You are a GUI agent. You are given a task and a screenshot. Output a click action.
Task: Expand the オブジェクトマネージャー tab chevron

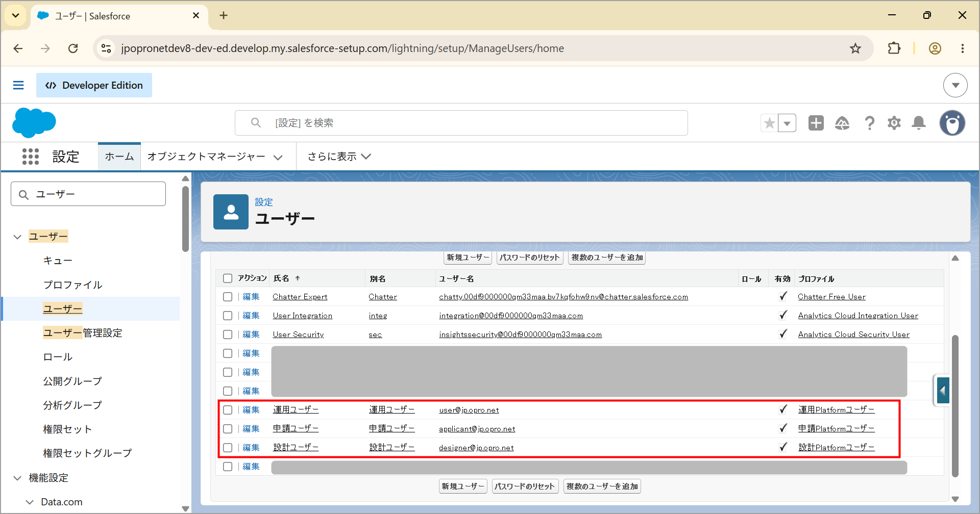(278, 157)
